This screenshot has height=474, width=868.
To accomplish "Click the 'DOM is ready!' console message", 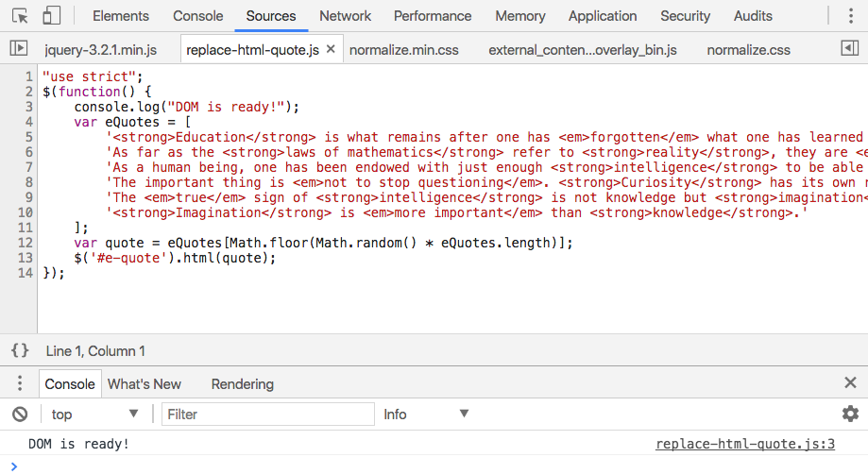I will (x=78, y=444).
